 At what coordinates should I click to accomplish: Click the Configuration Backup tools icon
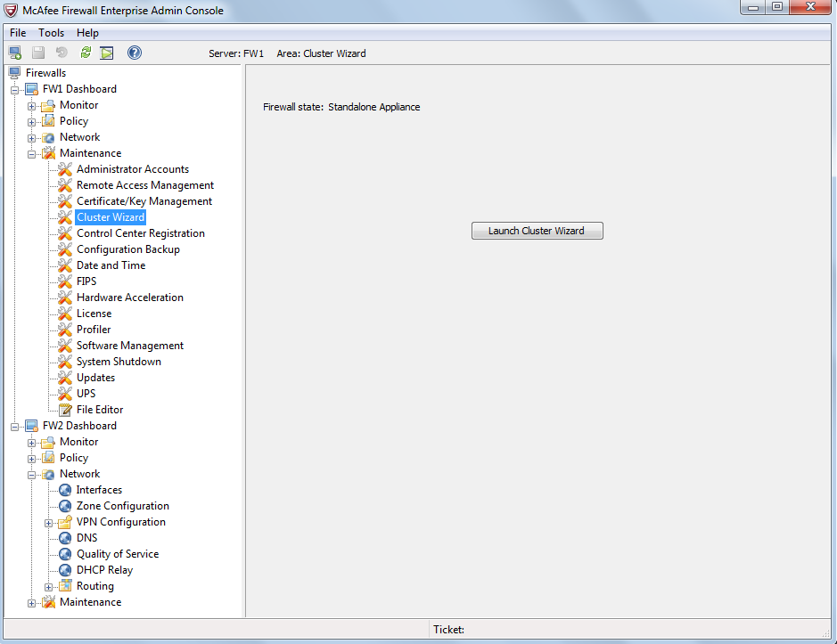65,249
